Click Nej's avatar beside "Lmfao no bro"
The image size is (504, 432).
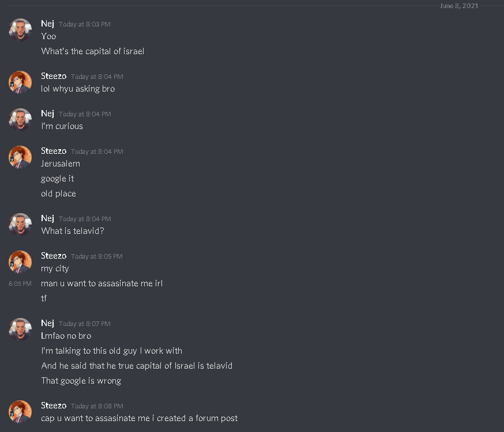pos(20,329)
